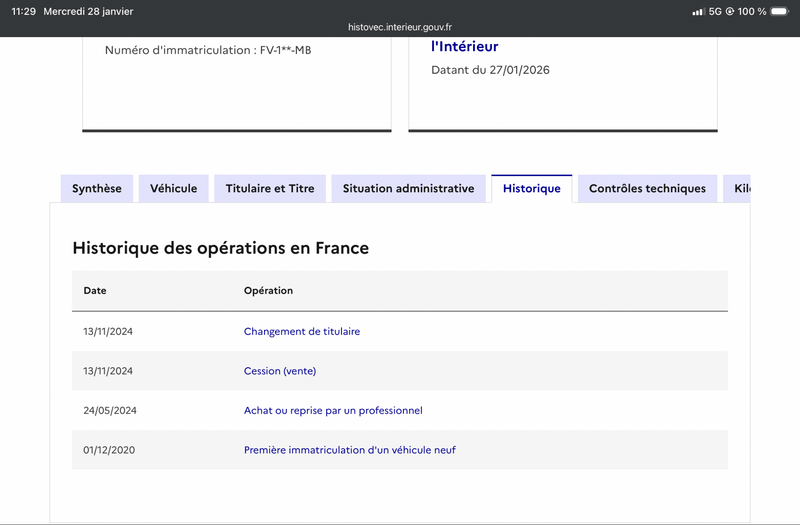Viewport: 800px width, 525px height.
Task: Tap the 5G network indicator
Action: (x=715, y=12)
